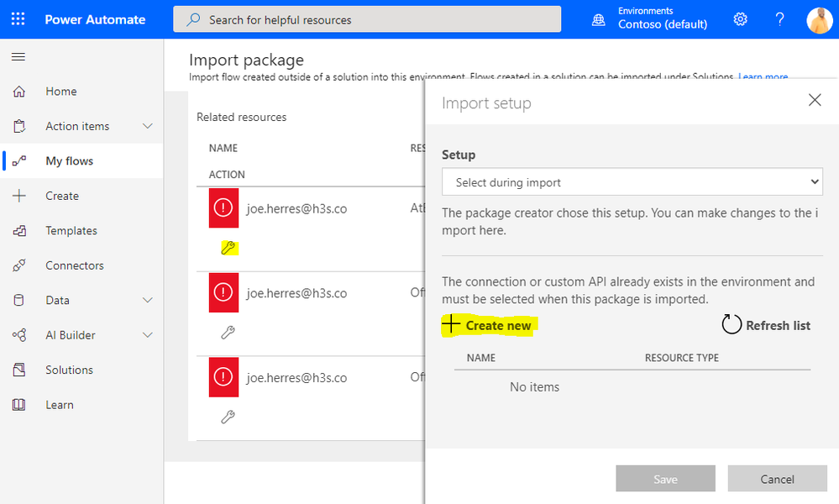Open the user profile avatar

click(819, 19)
